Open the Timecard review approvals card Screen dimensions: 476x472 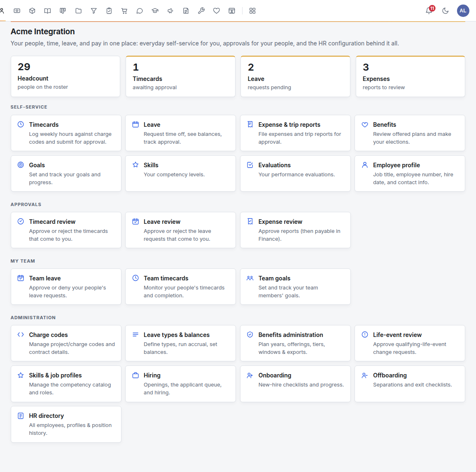[66, 230]
